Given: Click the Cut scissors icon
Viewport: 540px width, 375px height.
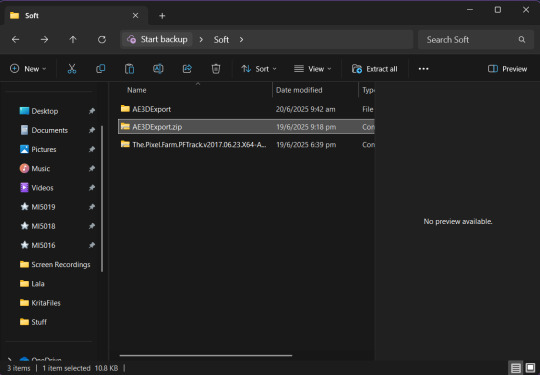Looking at the screenshot, I should tap(72, 69).
